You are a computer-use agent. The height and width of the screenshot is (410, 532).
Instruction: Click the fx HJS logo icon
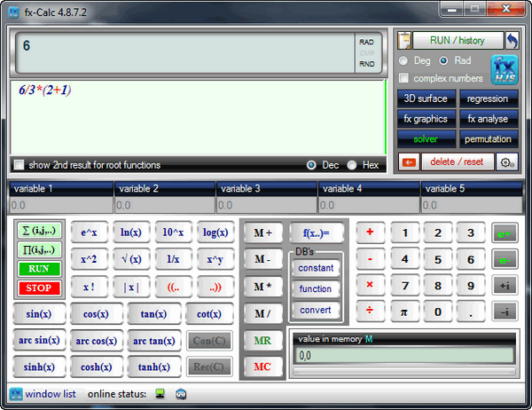[x=505, y=70]
